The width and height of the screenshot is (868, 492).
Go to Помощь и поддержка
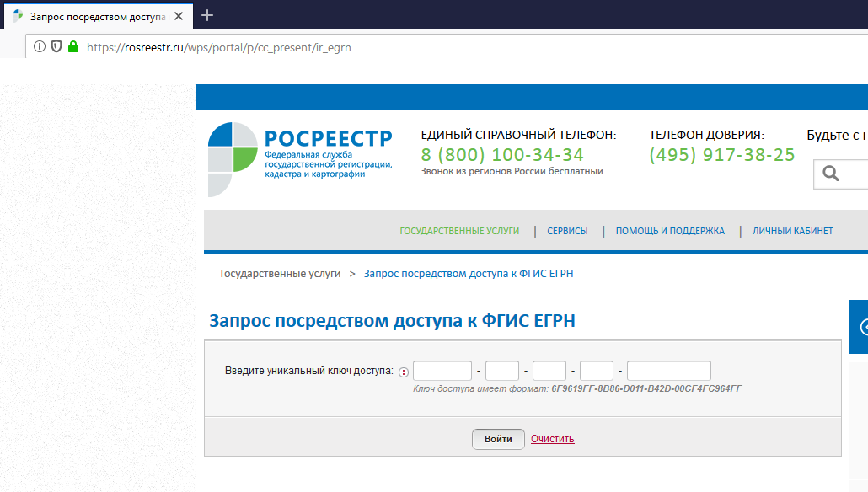(x=670, y=231)
